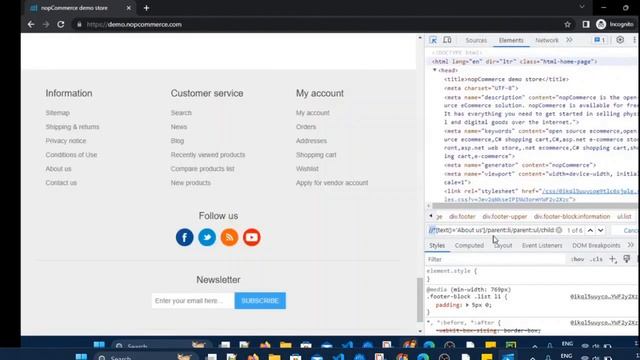
Task: Close the nopCommerce demo store tab
Action: [x=129, y=8]
